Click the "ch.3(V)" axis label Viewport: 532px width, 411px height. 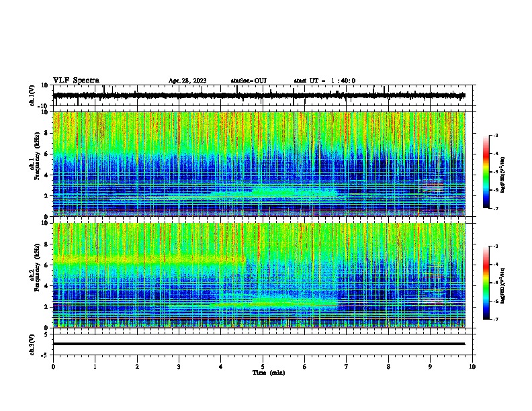(32, 345)
